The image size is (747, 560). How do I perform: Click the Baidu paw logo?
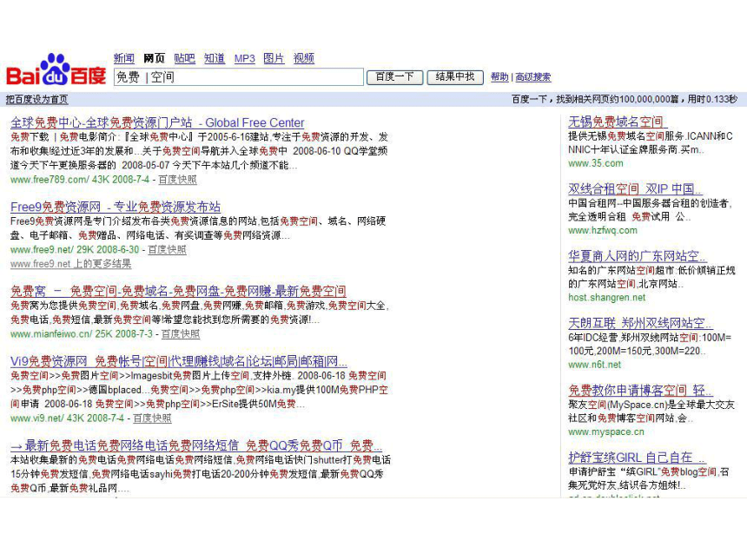point(56,70)
